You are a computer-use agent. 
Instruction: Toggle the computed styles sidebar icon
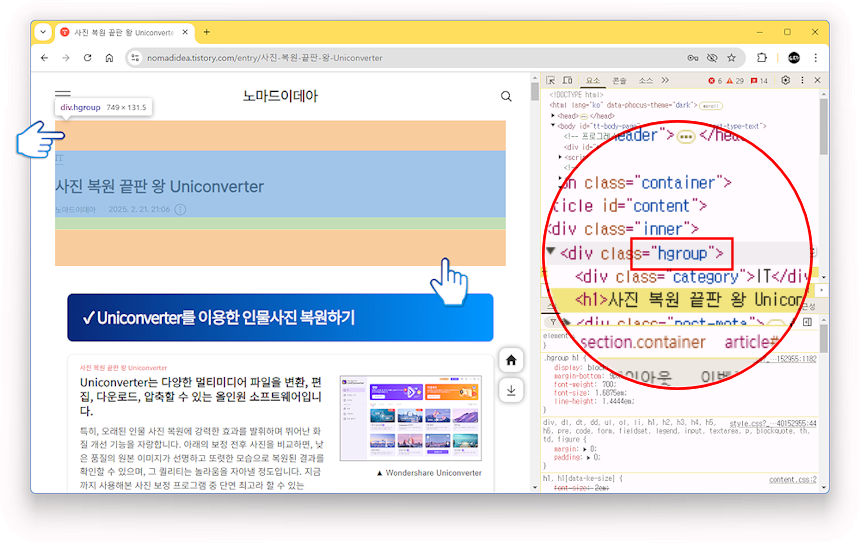(x=807, y=322)
